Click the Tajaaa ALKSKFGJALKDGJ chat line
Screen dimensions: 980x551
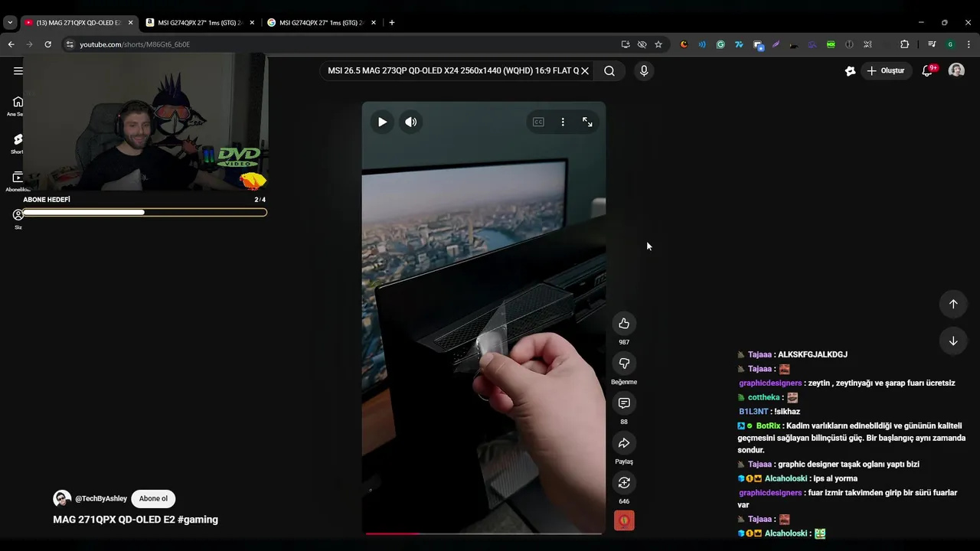792,354
